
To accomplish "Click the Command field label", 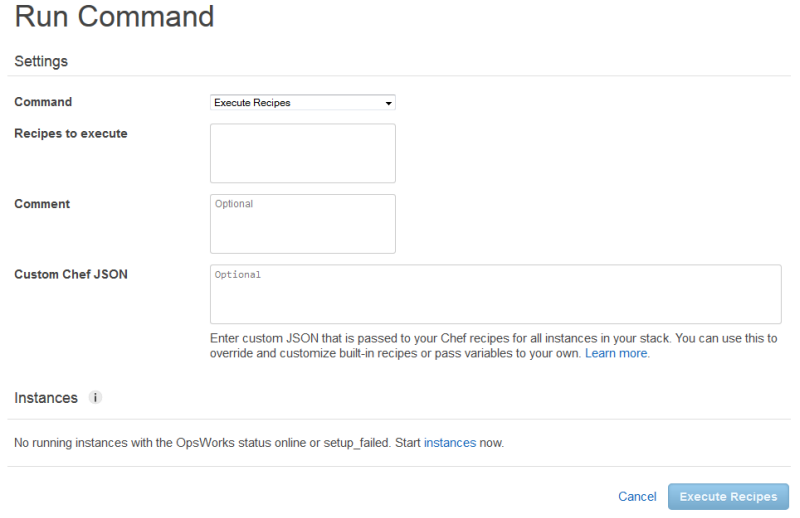I will click(x=43, y=102).
